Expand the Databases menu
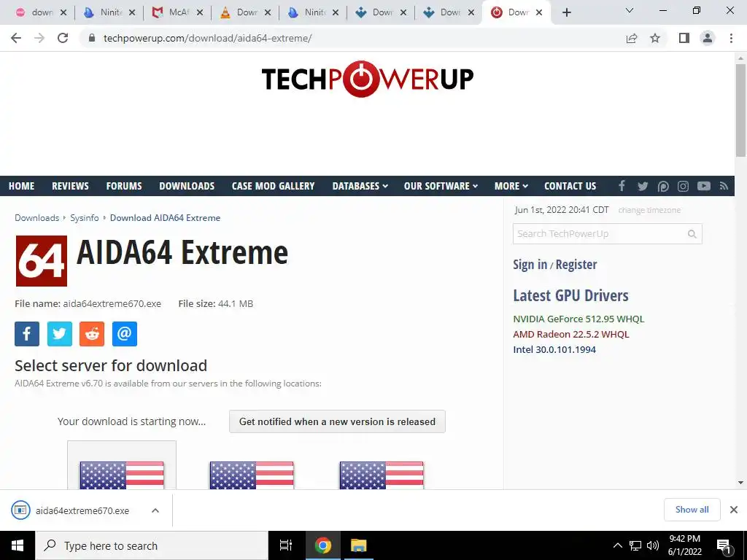This screenshot has height=560, width=747. (360, 186)
